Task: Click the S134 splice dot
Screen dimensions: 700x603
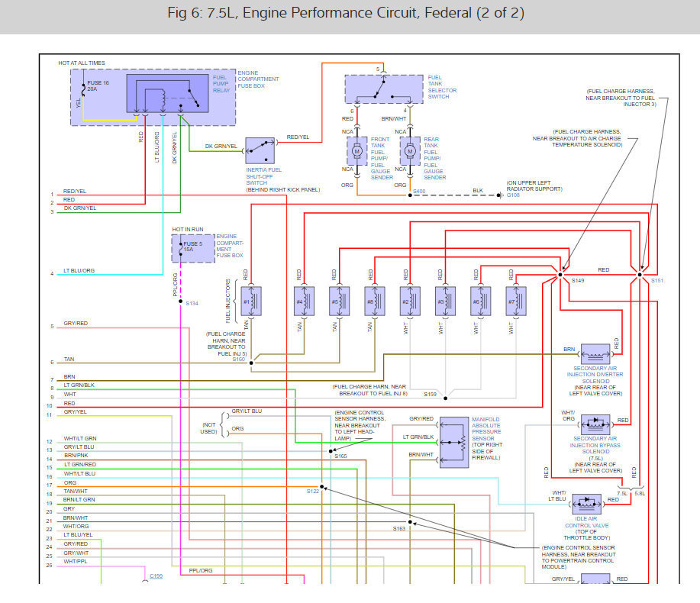Action: pyautogui.click(x=180, y=301)
